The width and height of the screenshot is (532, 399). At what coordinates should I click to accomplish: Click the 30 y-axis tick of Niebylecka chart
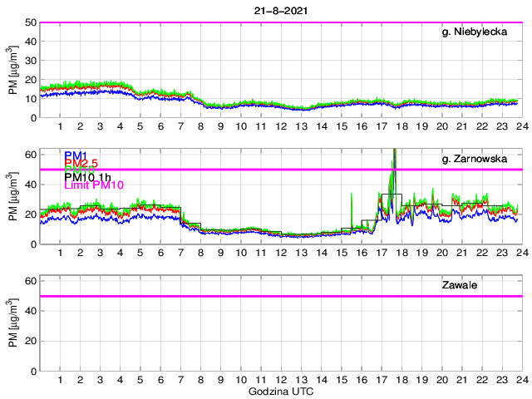point(31,61)
